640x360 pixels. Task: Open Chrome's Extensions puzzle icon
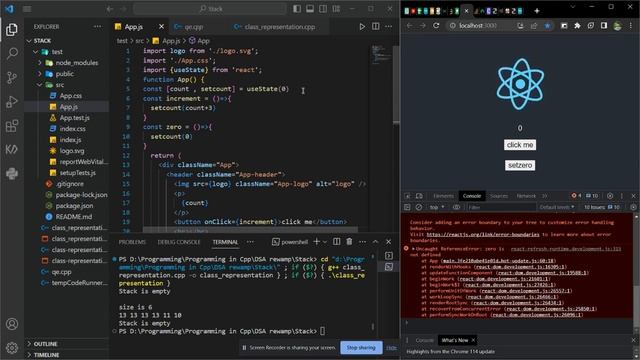pyautogui.click(x=577, y=26)
